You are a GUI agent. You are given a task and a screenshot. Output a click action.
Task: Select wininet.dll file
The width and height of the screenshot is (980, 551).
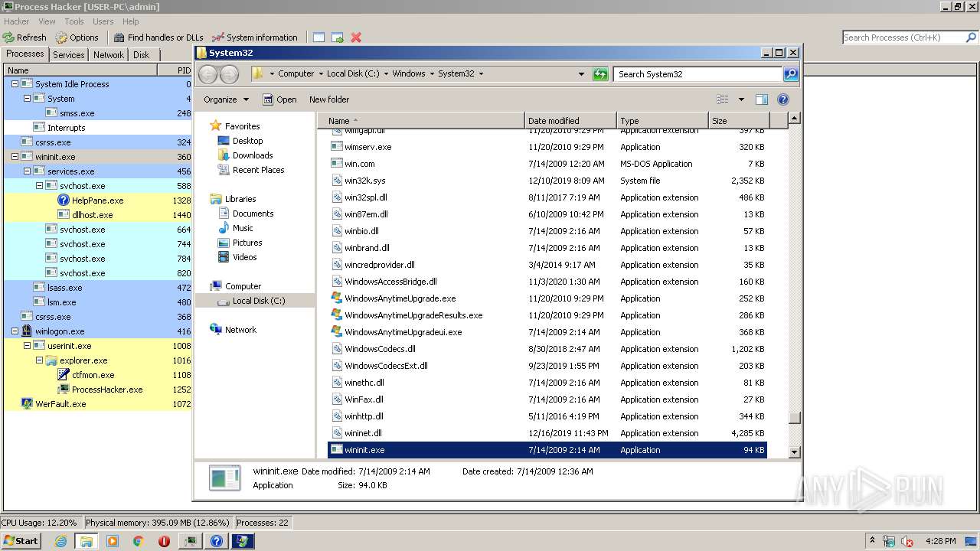[x=547, y=433]
